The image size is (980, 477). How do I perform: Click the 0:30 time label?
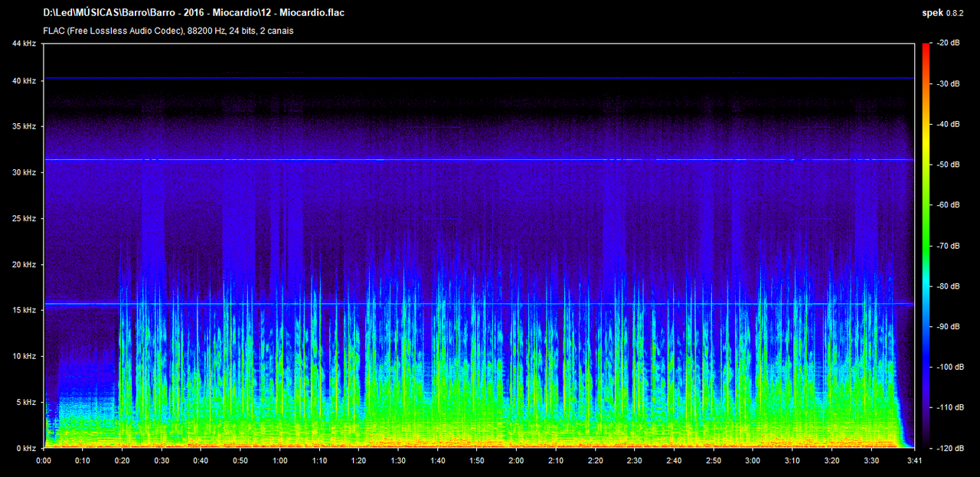coord(162,460)
